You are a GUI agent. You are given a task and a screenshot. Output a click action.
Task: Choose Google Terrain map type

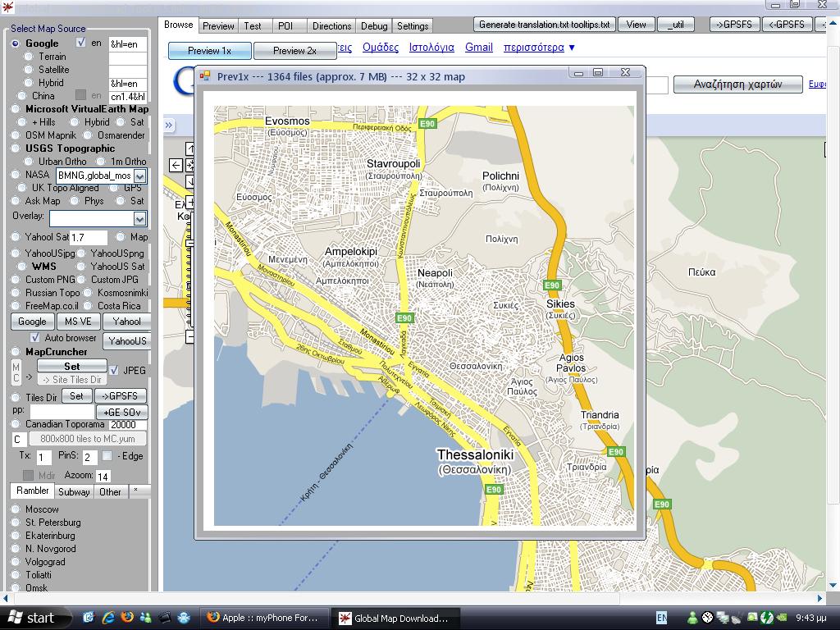click(29, 57)
